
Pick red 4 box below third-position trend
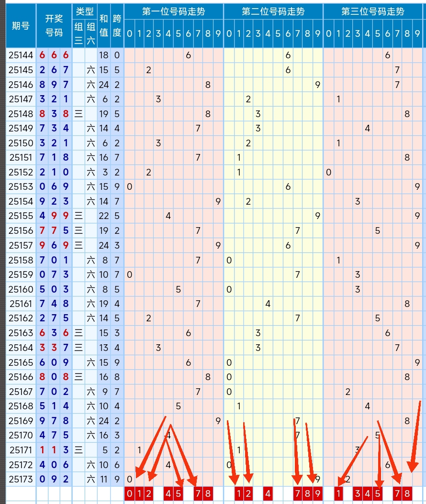(x=368, y=493)
